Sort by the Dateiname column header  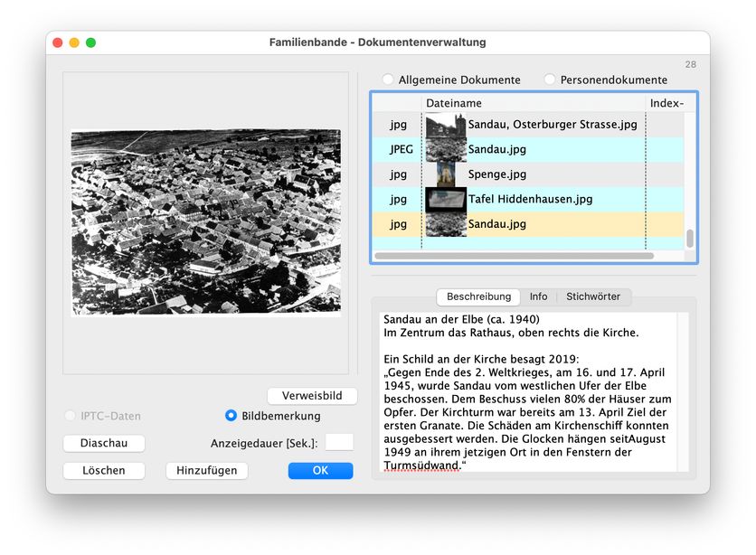coord(534,103)
